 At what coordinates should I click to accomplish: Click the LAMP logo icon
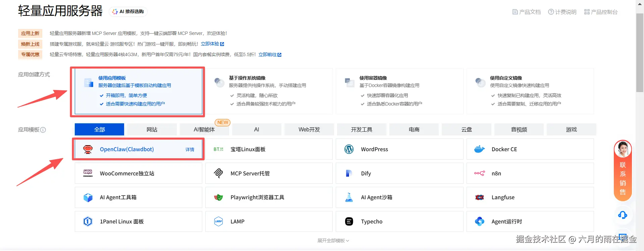tap(218, 221)
